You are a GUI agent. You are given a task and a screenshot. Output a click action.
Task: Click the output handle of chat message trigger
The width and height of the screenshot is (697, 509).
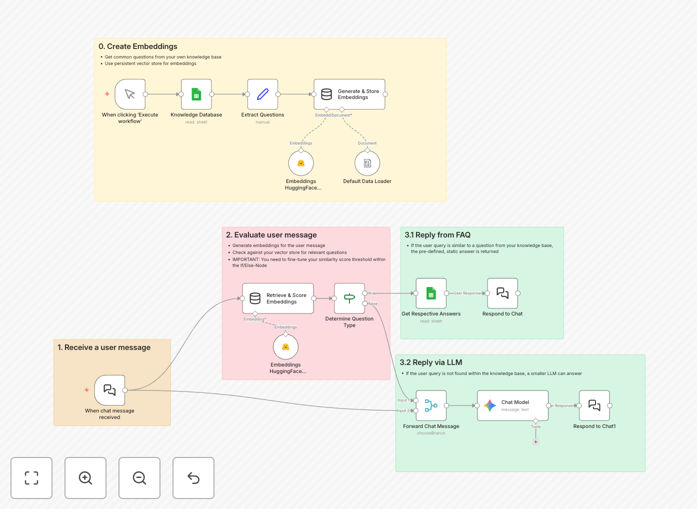click(125, 390)
